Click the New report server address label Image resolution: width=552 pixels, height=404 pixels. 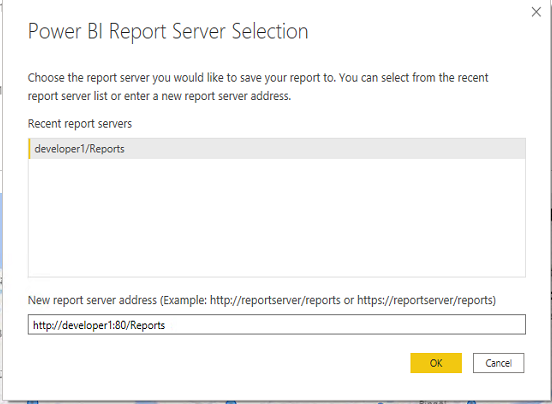pyautogui.click(x=92, y=300)
